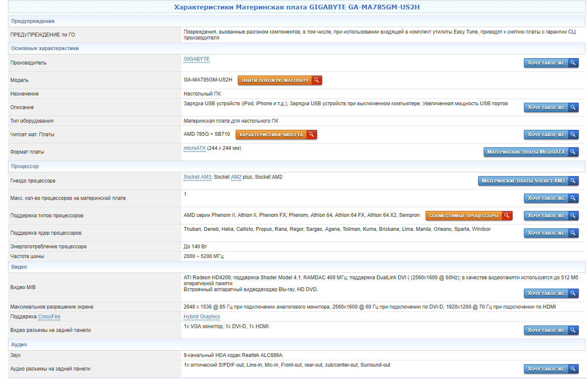
Task: Click magnifier icon on Характеристики чипсета button
Action: pos(312,135)
